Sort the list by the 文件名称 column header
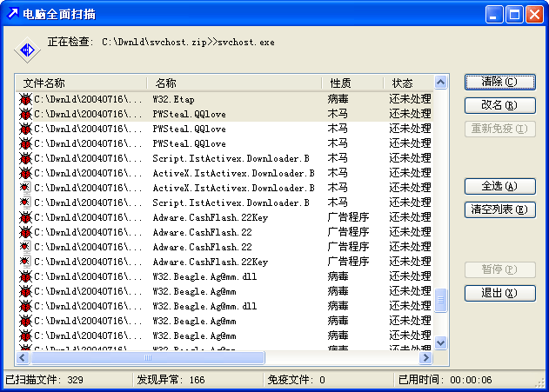The height and width of the screenshot is (392, 549). point(80,83)
